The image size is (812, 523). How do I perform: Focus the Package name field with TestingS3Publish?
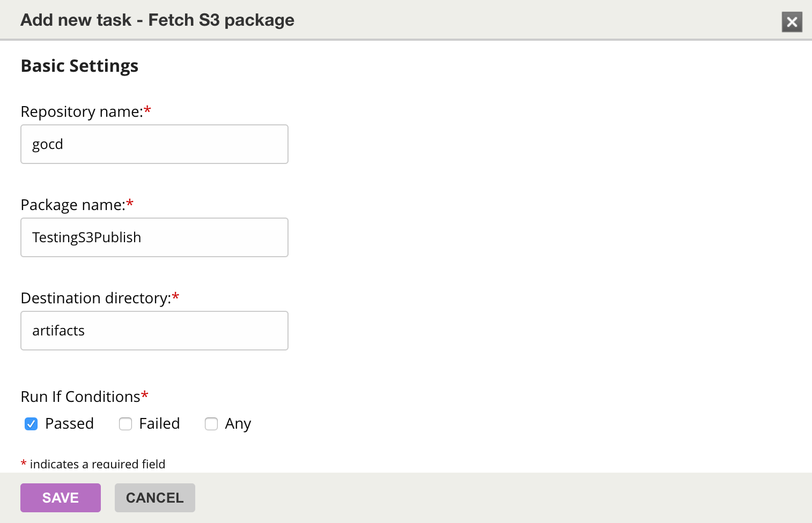coord(154,237)
